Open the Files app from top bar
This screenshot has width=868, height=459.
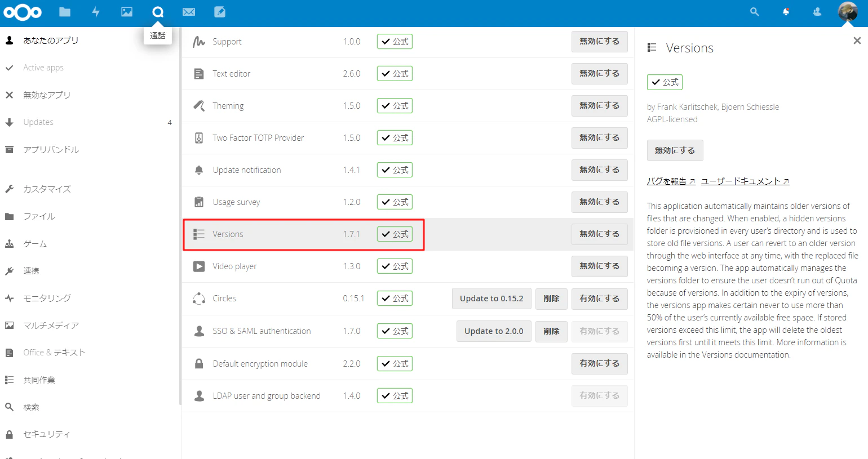pos(65,12)
